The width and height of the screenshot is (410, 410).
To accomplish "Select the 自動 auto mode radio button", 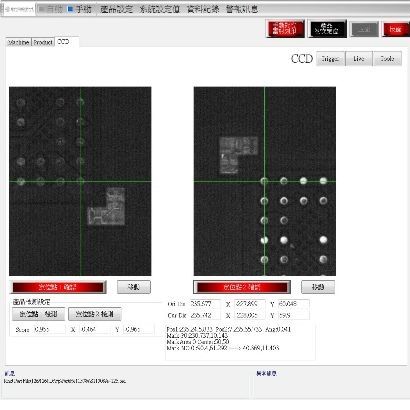I will [x=51, y=9].
